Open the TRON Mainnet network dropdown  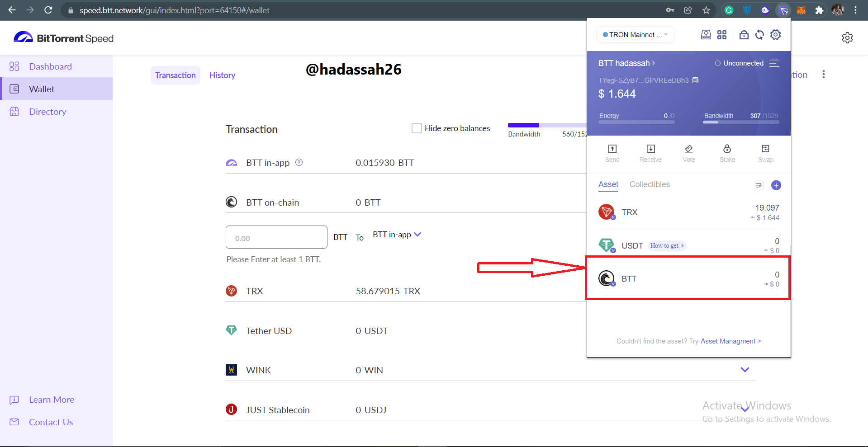tap(635, 34)
